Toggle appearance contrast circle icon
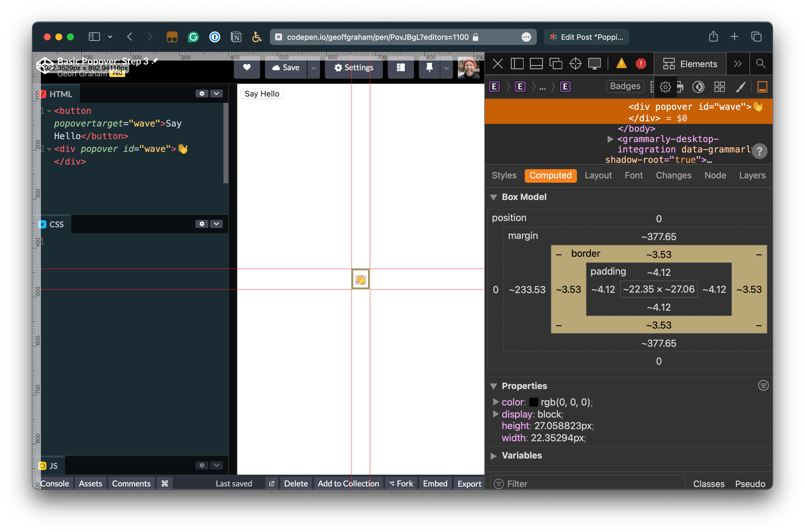805x532 pixels. (698, 87)
